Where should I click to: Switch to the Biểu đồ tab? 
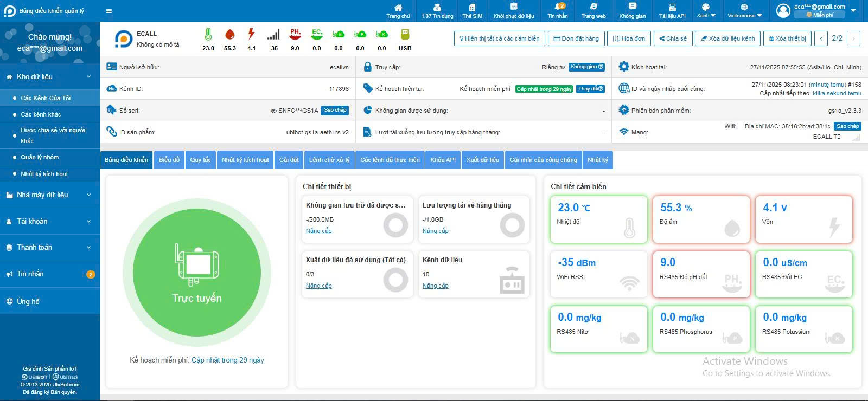(169, 160)
